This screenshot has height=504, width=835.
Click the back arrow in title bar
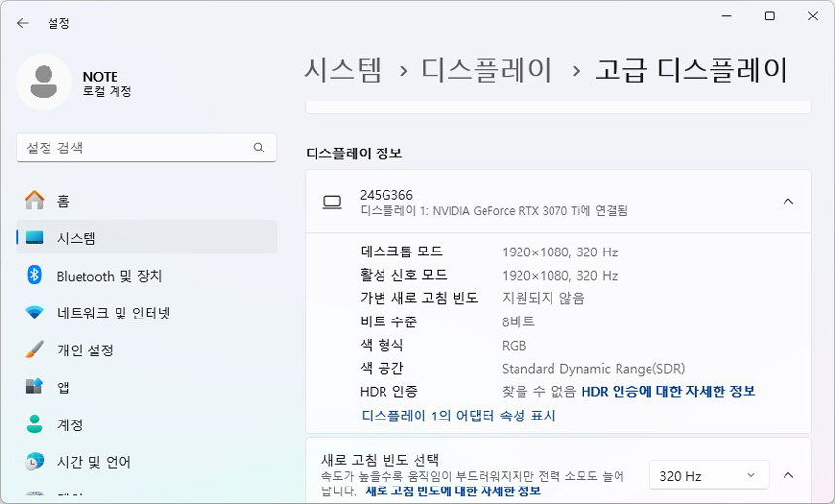23,23
